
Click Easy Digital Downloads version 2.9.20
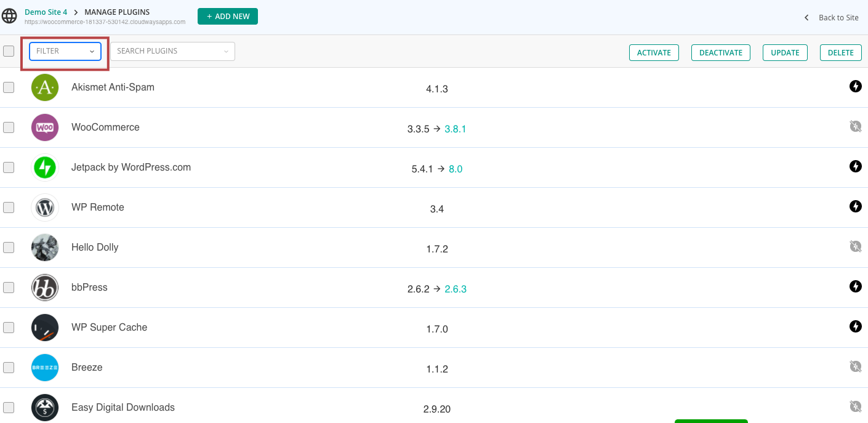click(x=437, y=409)
